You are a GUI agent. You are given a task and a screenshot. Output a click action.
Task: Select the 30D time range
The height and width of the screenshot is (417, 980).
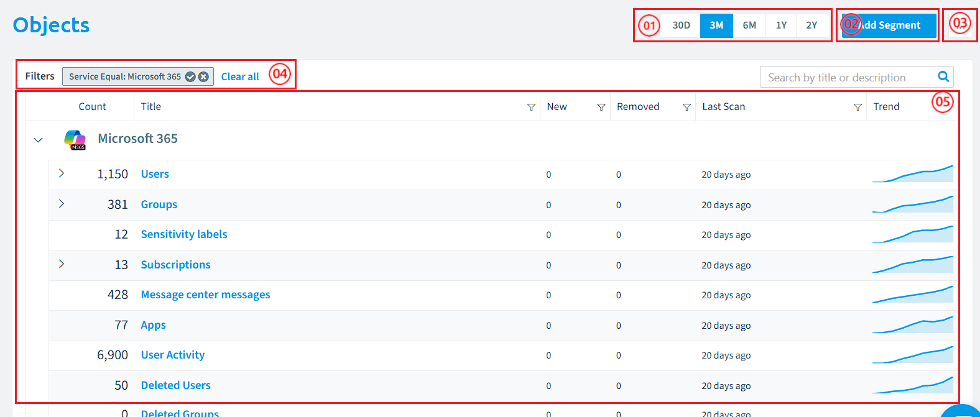681,25
